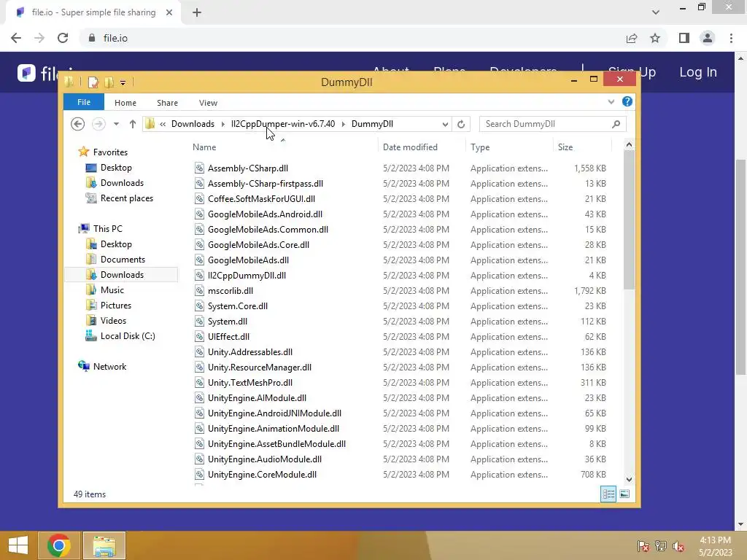This screenshot has width=747, height=560.
Task: Select file UnityEngine.CoreModule.dll
Action: [262, 475]
